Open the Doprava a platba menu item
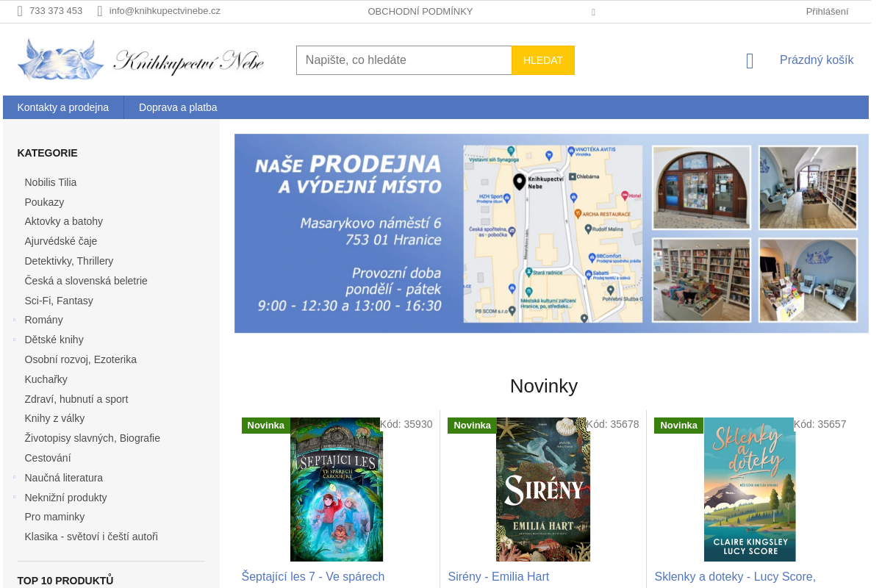The width and height of the screenshot is (882, 588). point(178,107)
